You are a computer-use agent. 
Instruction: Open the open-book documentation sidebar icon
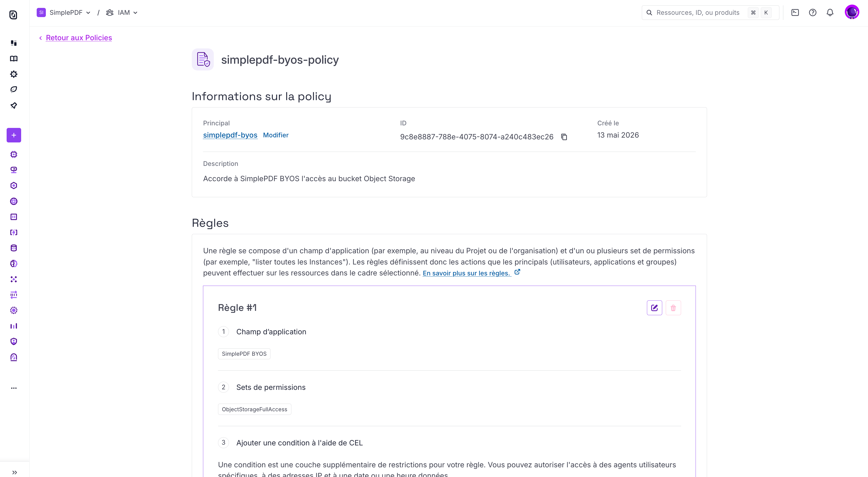coord(14,59)
